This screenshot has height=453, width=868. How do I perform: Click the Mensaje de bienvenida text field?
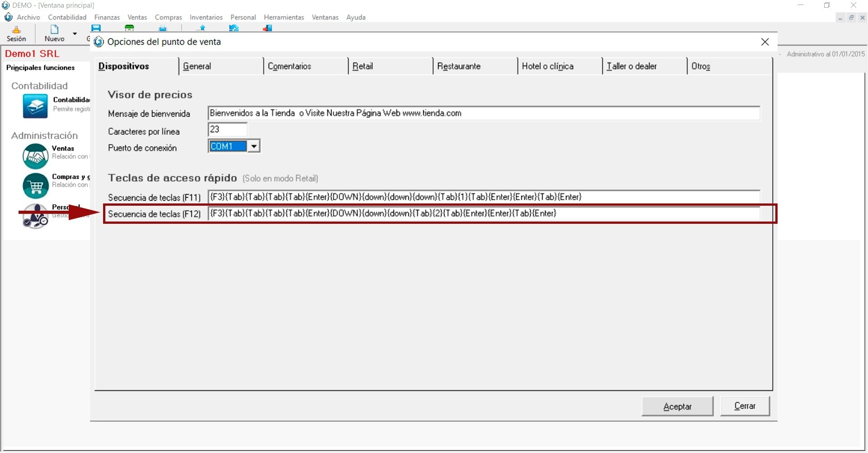[483, 113]
